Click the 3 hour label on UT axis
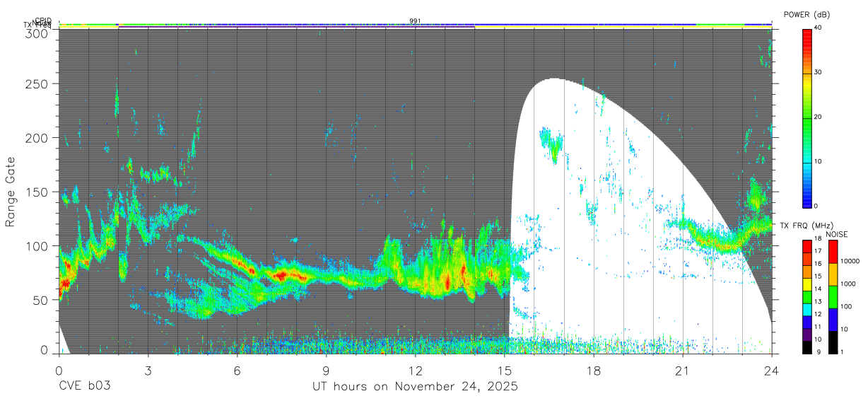This screenshot has width=868, height=401. (148, 370)
